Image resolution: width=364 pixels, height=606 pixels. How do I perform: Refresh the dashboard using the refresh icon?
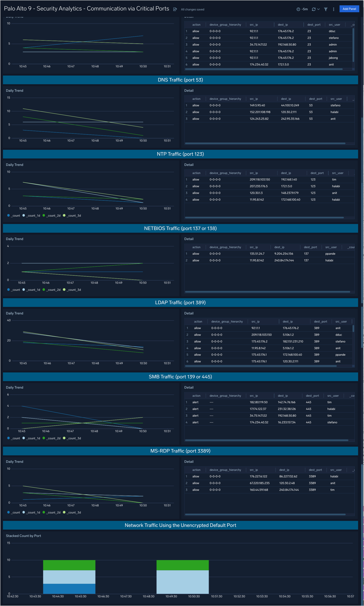click(x=314, y=9)
